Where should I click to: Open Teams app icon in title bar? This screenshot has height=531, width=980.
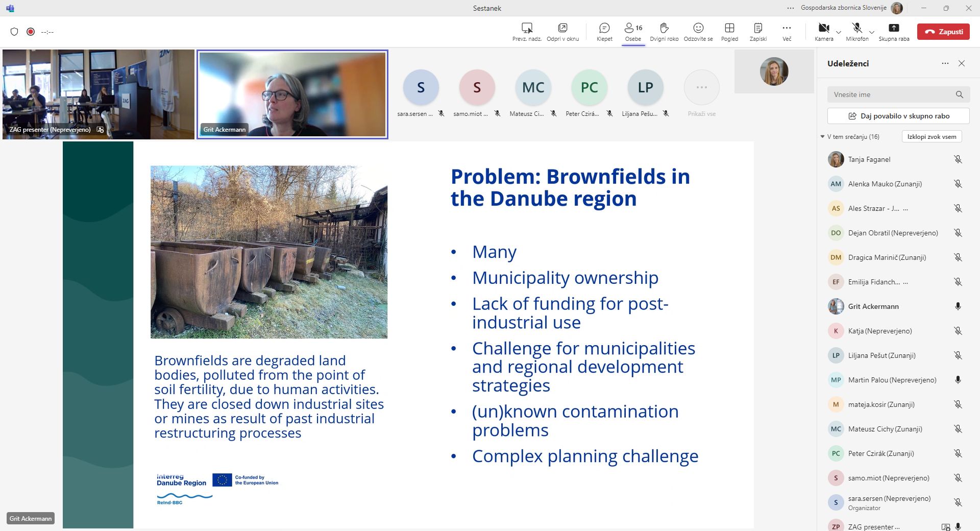tap(10, 8)
